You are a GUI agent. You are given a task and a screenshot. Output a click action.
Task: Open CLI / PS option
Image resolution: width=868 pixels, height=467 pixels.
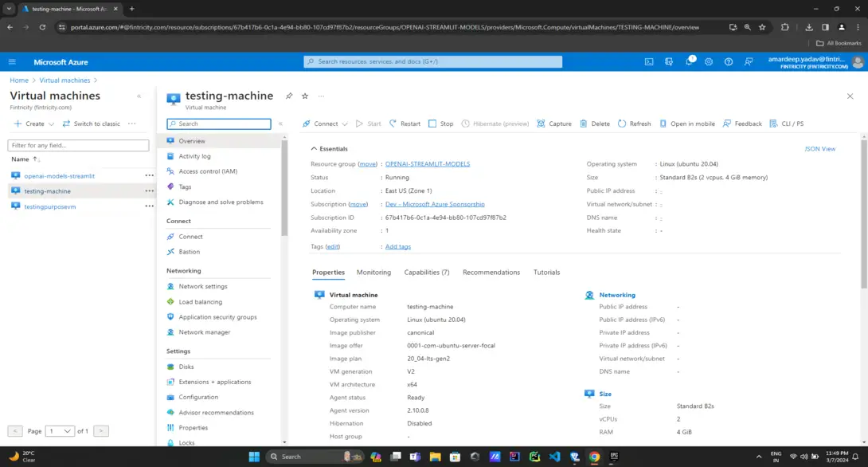787,124
